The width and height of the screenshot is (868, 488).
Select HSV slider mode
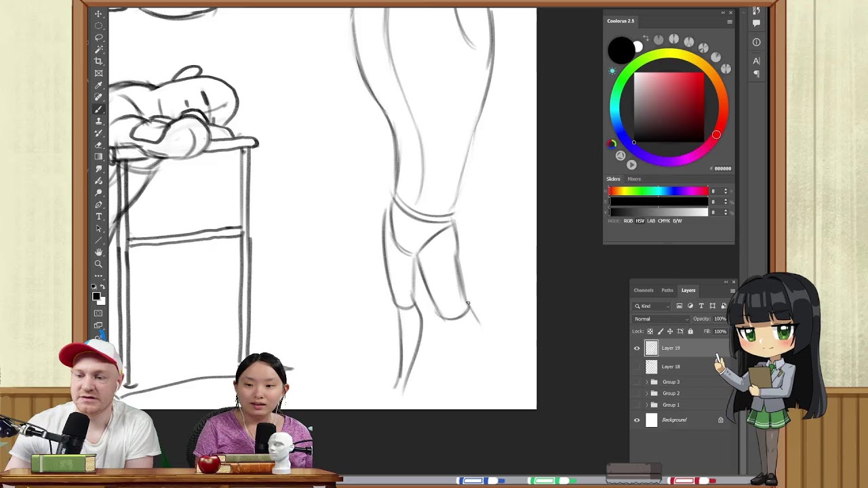(x=640, y=221)
